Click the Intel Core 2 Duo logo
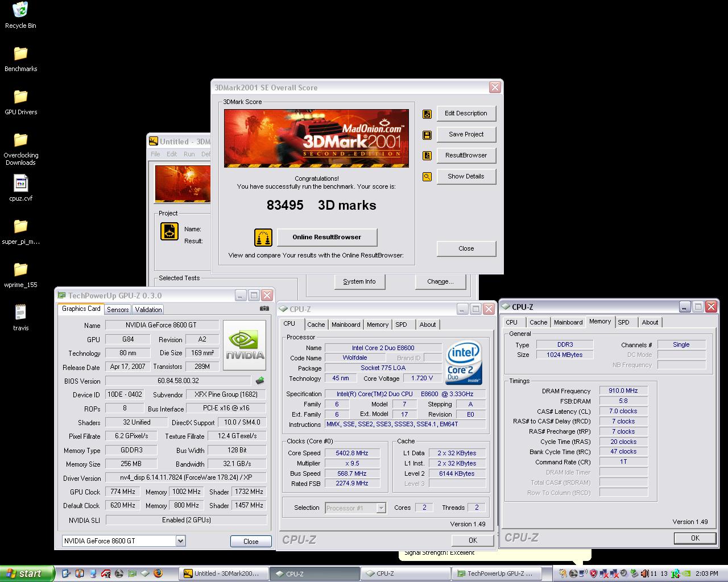Image resolution: width=728 pixels, height=582 pixels. click(x=463, y=361)
